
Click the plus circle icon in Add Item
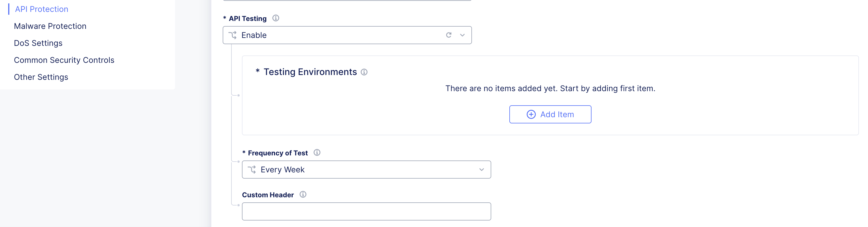531,115
